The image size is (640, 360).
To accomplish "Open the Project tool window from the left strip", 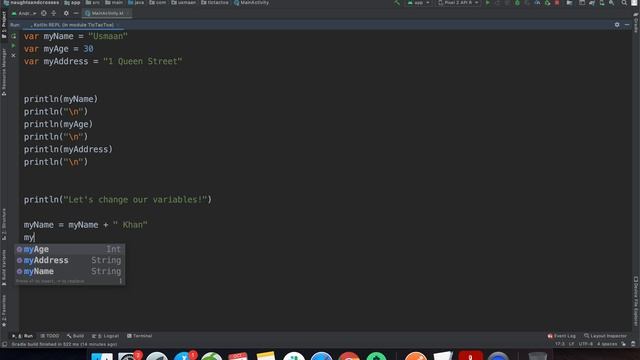I will pyautogui.click(x=4, y=24).
